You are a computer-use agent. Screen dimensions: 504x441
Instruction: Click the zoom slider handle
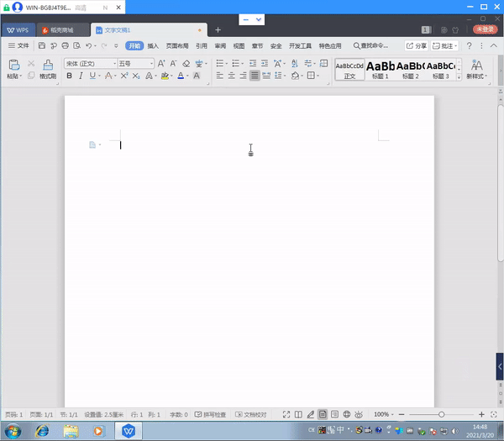click(441, 414)
